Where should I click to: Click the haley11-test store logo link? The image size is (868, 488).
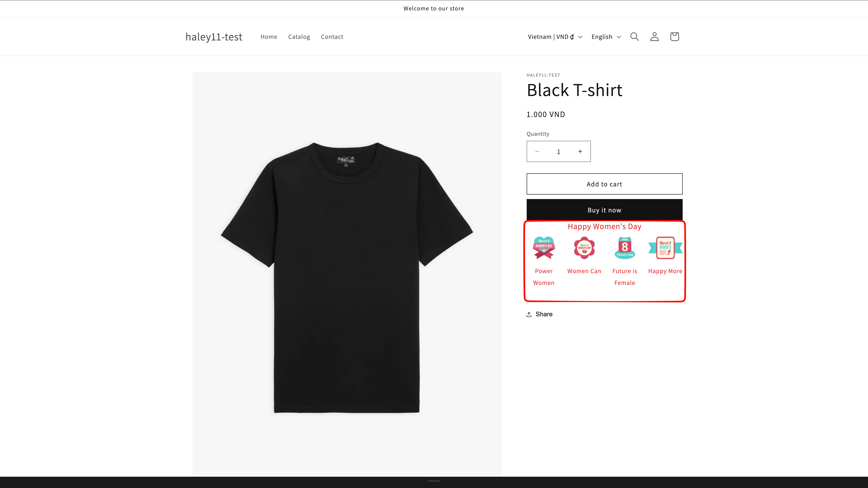click(x=214, y=37)
